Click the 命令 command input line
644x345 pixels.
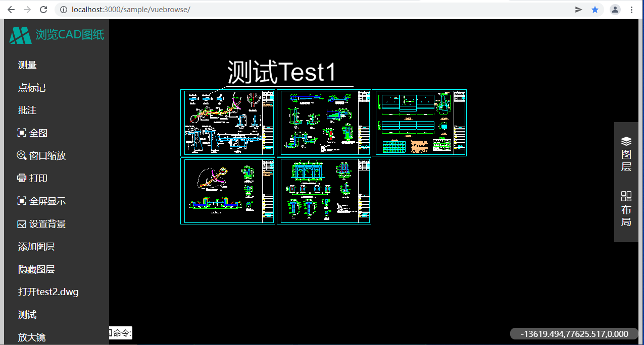tap(122, 333)
